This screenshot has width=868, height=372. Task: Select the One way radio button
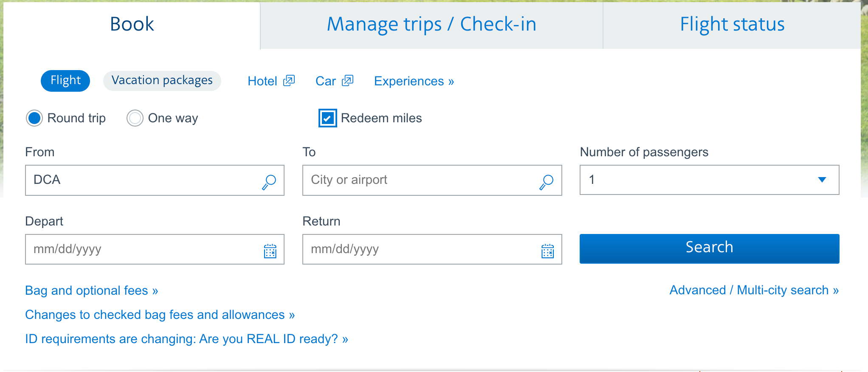pyautogui.click(x=135, y=118)
